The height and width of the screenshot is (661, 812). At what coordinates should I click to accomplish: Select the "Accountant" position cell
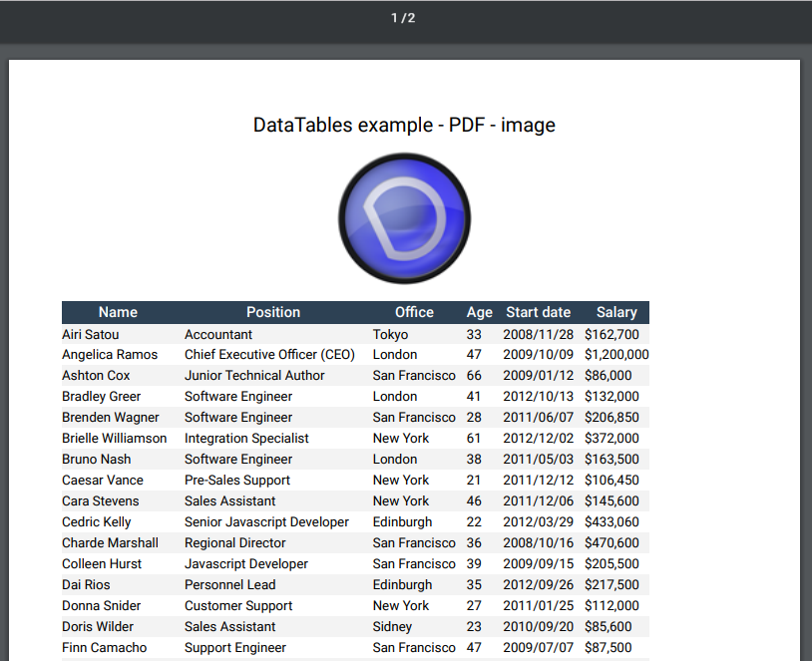[x=218, y=334]
